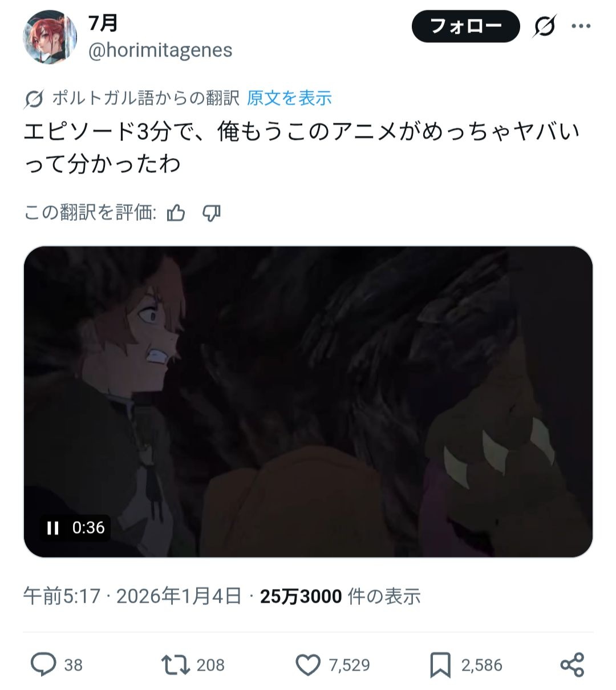Open the 7月 profile avatar
Image resolution: width=616 pixels, height=690 pixels.
coord(50,37)
